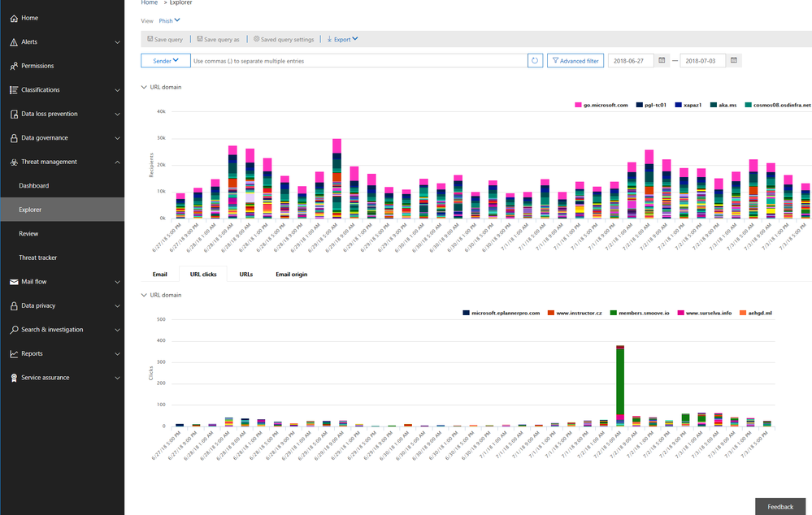The width and height of the screenshot is (812, 515).
Task: Click Saved query settings label
Action: coord(288,39)
